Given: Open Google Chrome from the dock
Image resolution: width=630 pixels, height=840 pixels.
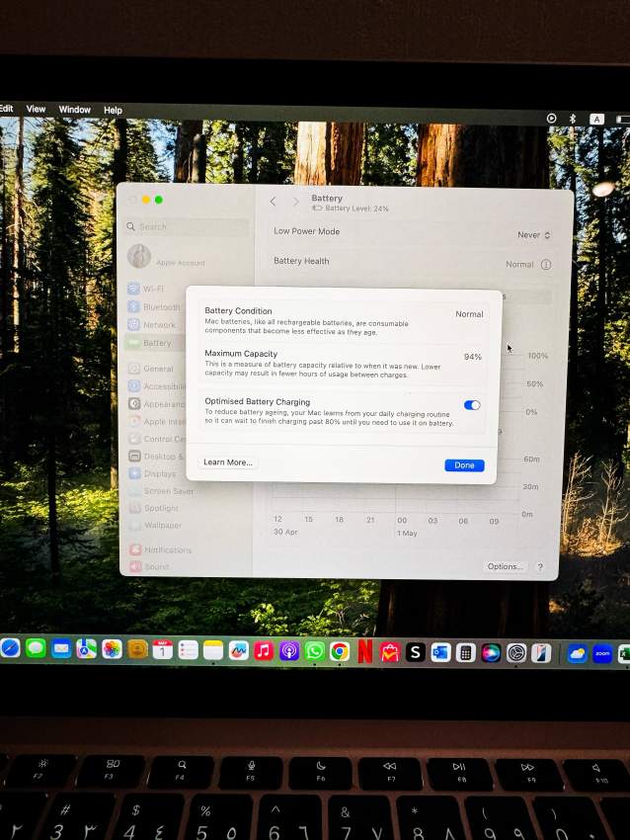Looking at the screenshot, I should [340, 651].
